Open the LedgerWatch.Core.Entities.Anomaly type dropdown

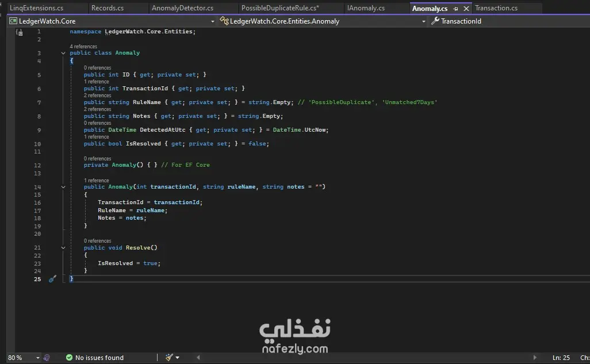point(424,21)
